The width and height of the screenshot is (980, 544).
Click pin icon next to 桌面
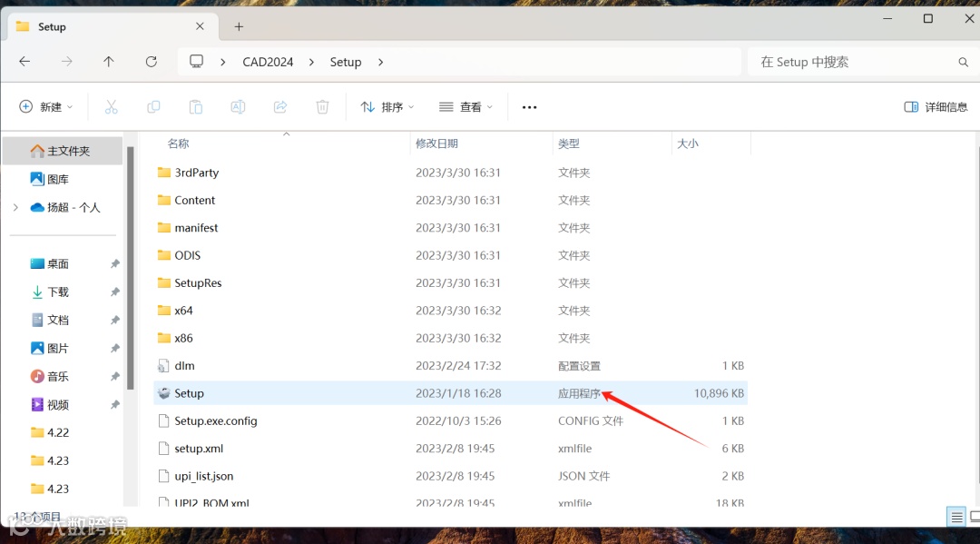tap(115, 264)
